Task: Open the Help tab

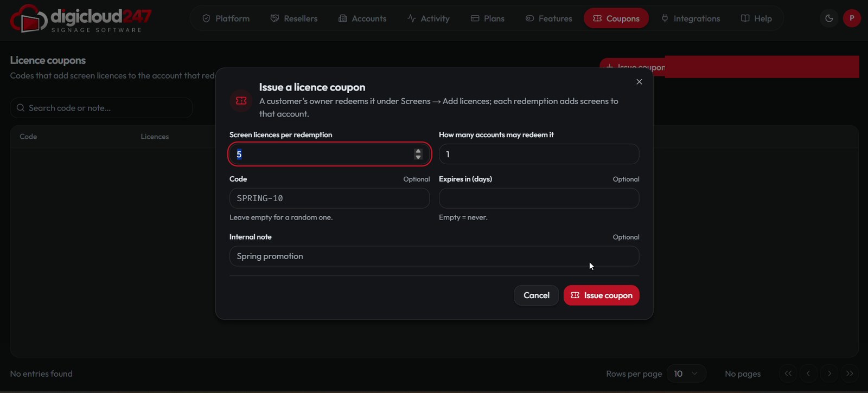Action: [x=756, y=18]
